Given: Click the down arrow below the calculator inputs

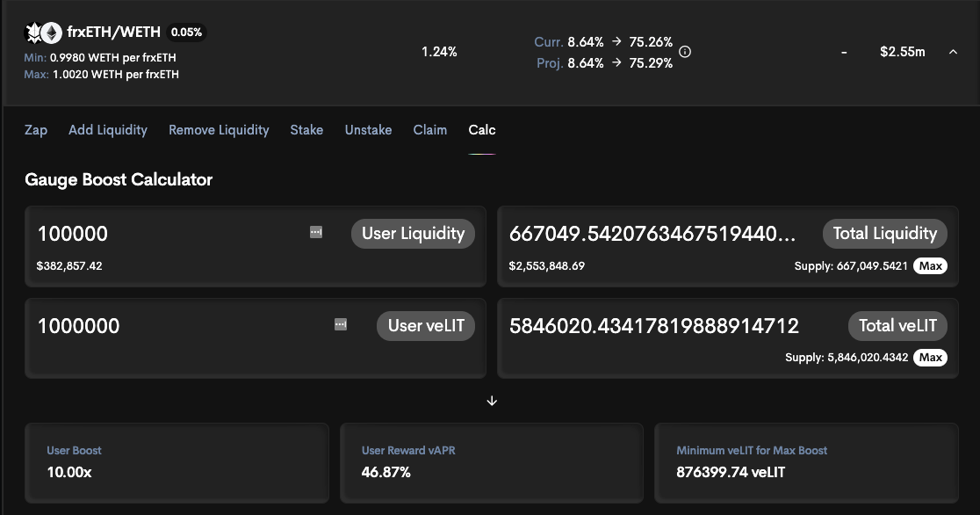Looking at the screenshot, I should coord(492,401).
